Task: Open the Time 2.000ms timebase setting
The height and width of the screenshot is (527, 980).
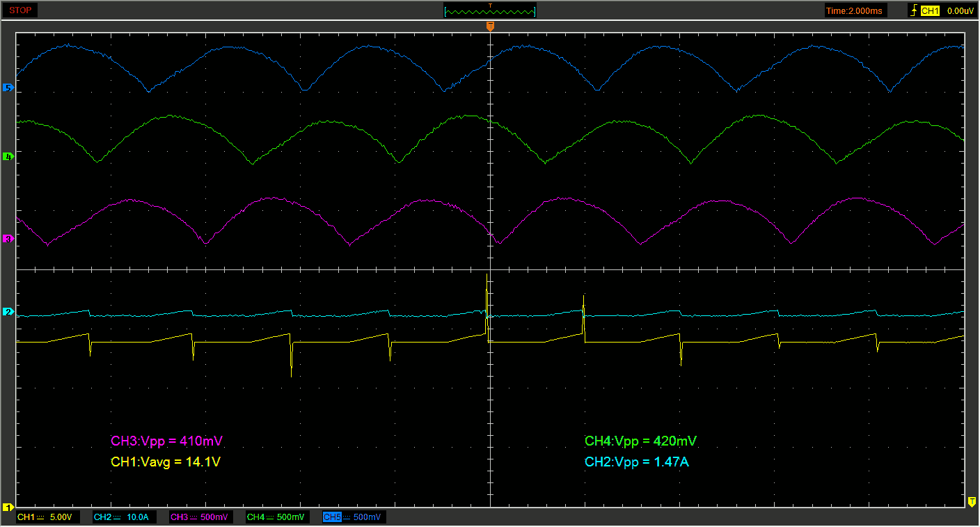Action: pos(855,10)
